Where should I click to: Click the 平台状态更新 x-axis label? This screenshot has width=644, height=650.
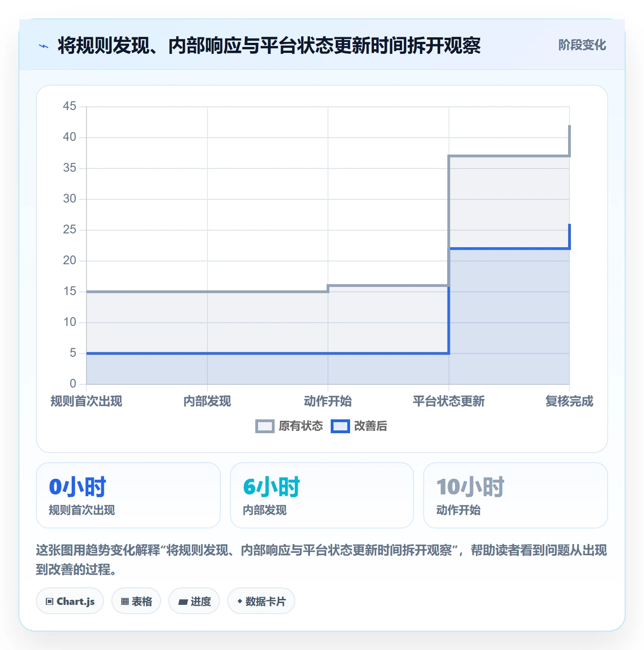(449, 401)
